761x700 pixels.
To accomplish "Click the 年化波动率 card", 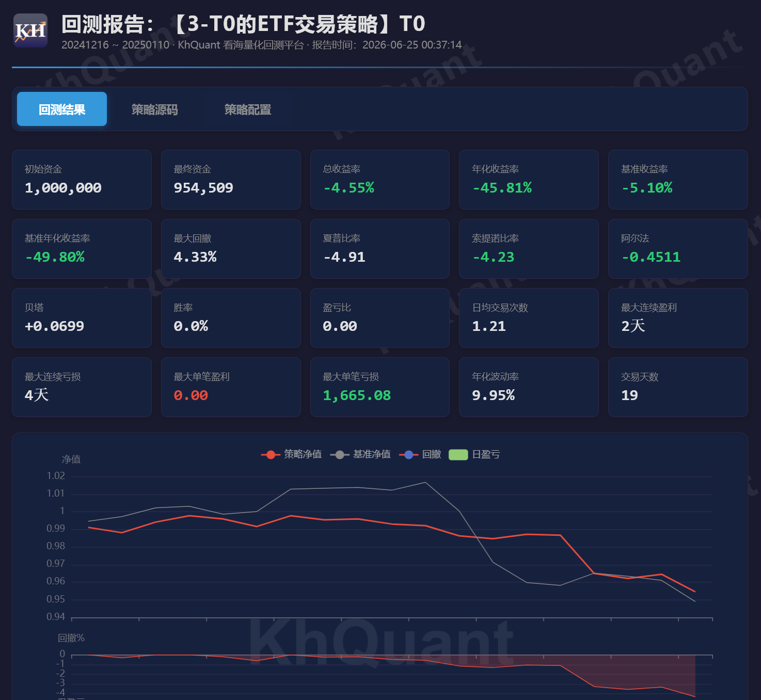I will [x=529, y=387].
